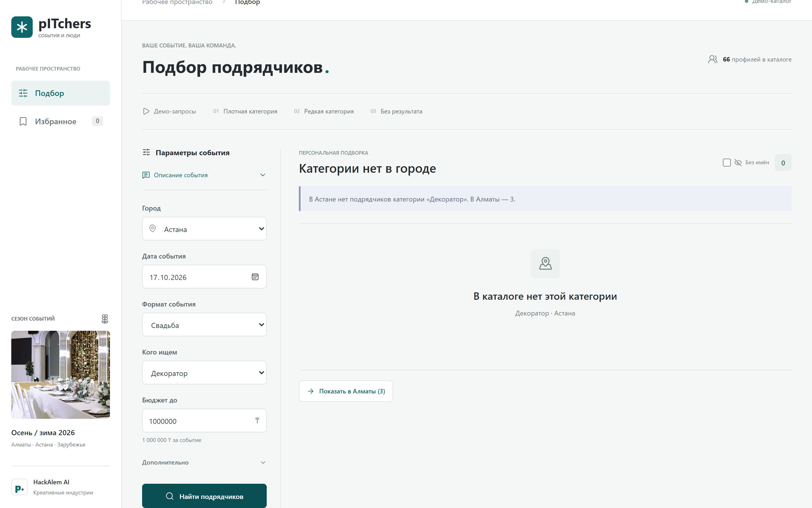Screen dimensions: 812x508
Task: Click the tenge currency icon in budget field
Action: 257,421
